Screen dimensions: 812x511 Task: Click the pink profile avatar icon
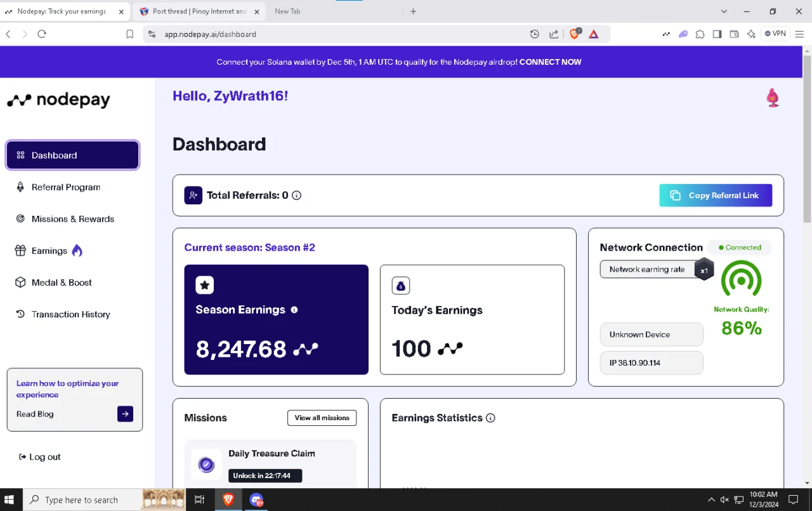point(773,98)
